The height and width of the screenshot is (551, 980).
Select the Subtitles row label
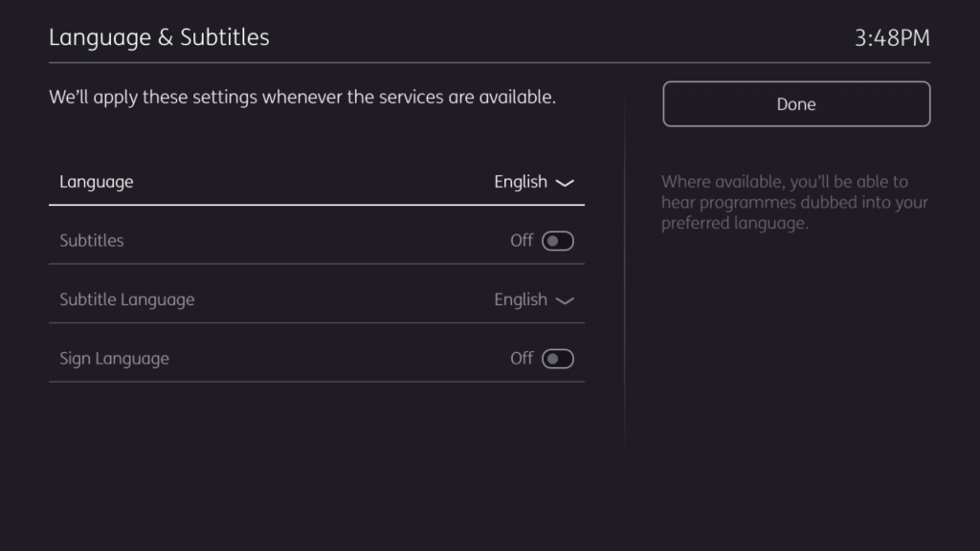point(92,241)
